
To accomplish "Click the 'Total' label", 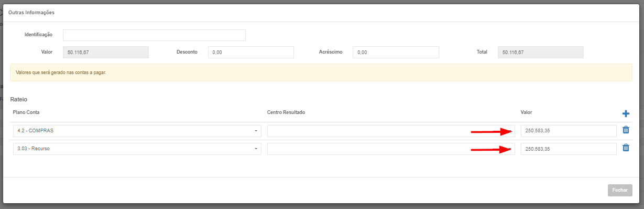I will pyautogui.click(x=482, y=53).
